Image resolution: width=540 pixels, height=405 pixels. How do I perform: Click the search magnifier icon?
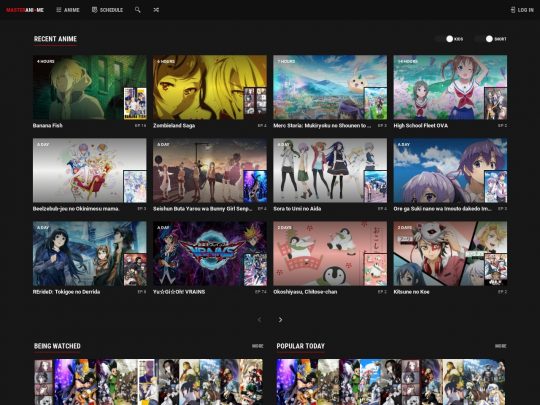pyautogui.click(x=137, y=10)
